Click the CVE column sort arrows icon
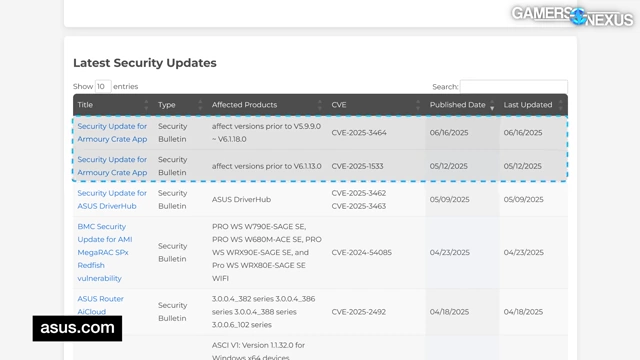This screenshot has width=640, height=360. pyautogui.click(x=418, y=105)
